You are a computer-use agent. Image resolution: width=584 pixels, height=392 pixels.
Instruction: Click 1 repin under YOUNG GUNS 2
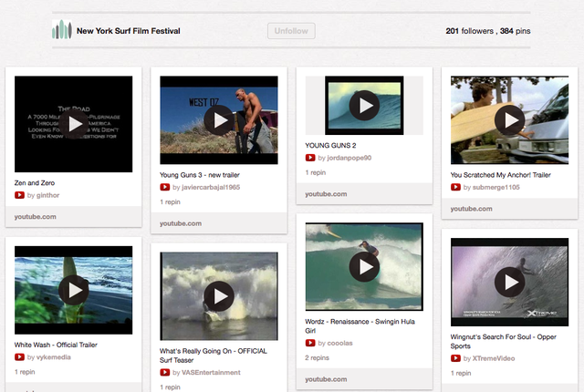(x=316, y=172)
